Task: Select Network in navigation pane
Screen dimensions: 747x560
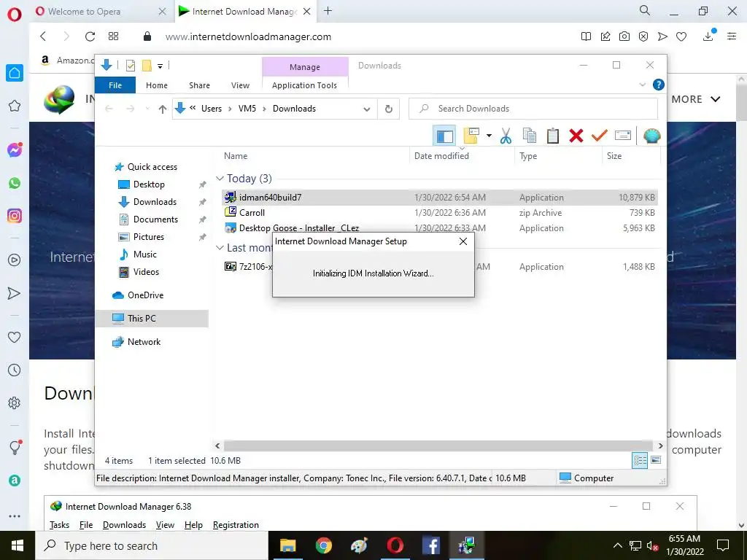Action: 144,342
